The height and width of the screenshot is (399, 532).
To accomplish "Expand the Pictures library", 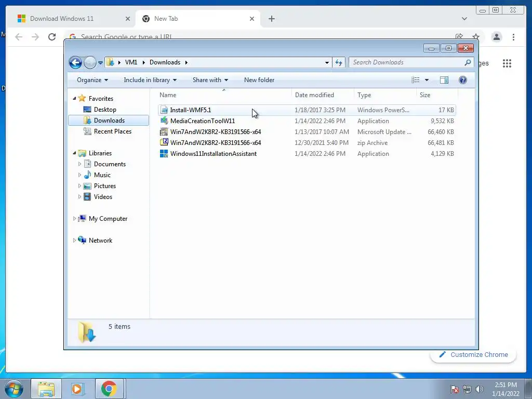I will 79,186.
